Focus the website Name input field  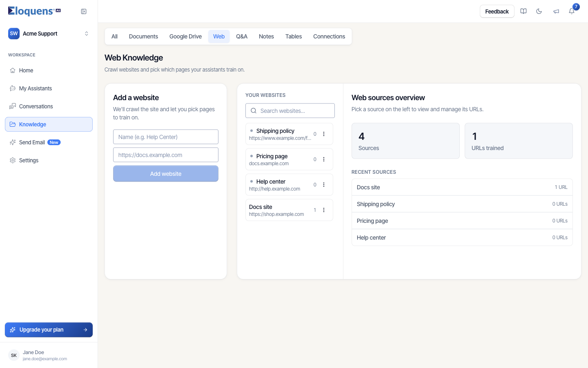click(x=166, y=137)
